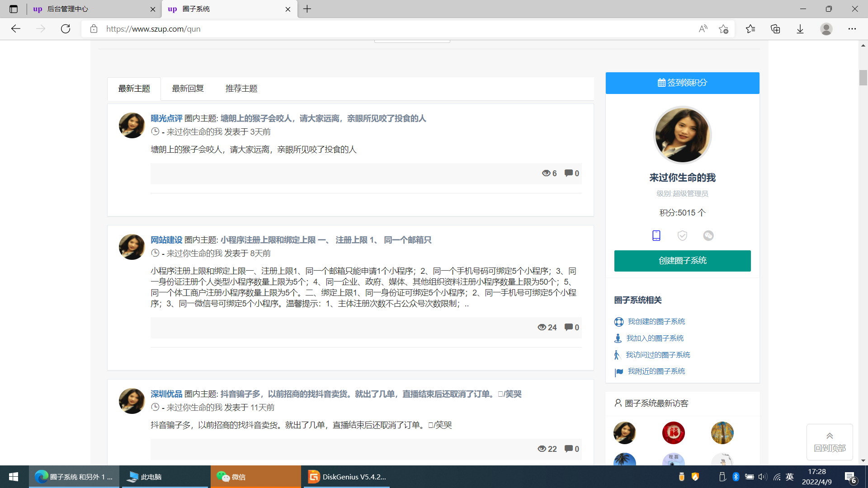
Task: Open the browser settings ellipsis menu
Action: point(852,29)
